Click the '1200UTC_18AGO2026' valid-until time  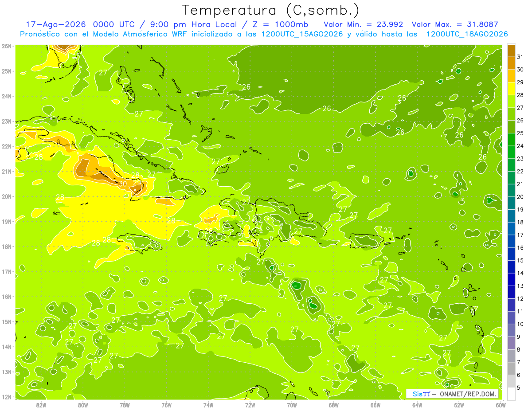467,34
